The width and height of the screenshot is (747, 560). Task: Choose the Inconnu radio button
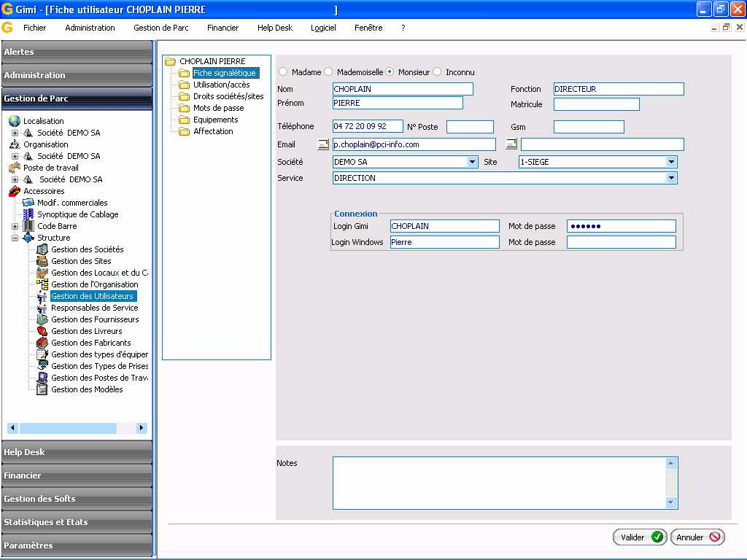437,72
